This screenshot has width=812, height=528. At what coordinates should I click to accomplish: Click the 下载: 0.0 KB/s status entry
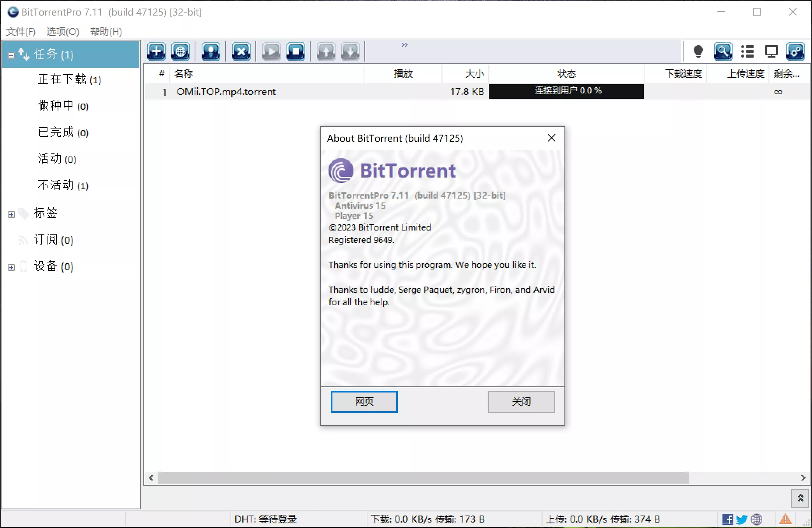point(427,519)
